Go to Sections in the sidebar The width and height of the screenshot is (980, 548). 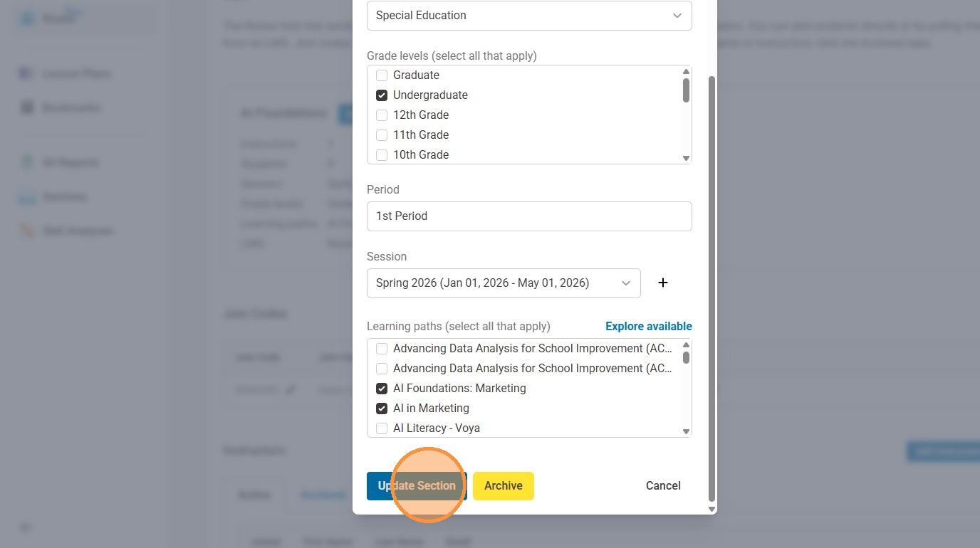click(64, 196)
